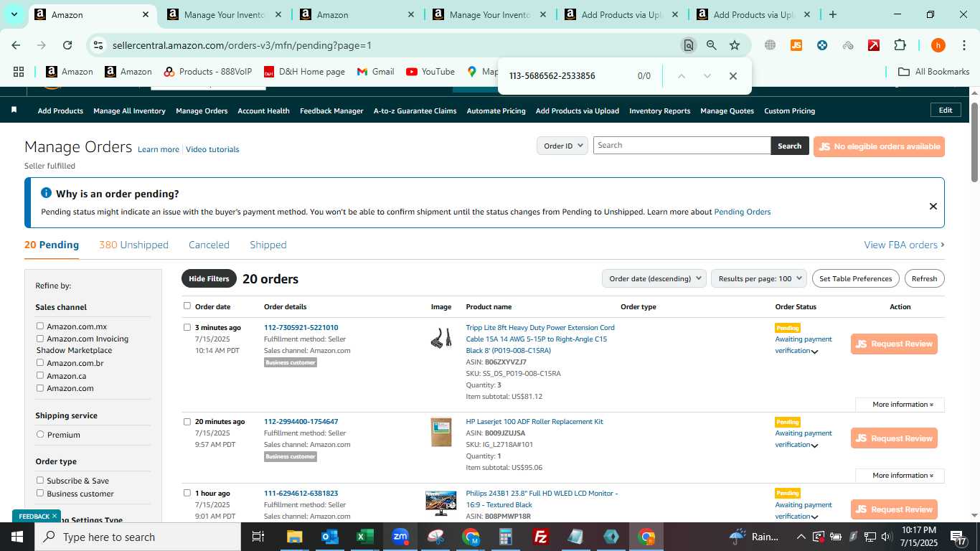980x551 pixels.
Task: Open the Extensions puzzle-piece menu
Action: pyautogui.click(x=900, y=45)
